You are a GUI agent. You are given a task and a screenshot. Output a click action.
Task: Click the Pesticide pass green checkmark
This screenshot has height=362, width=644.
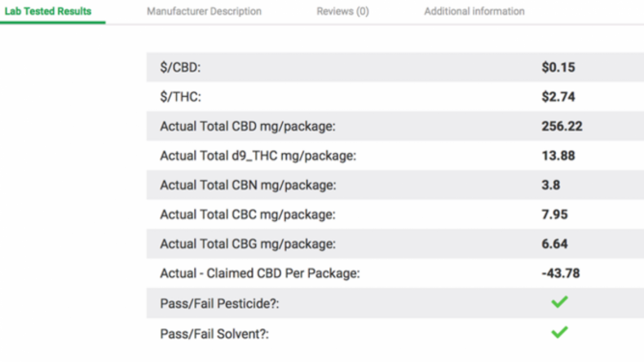[x=559, y=302]
